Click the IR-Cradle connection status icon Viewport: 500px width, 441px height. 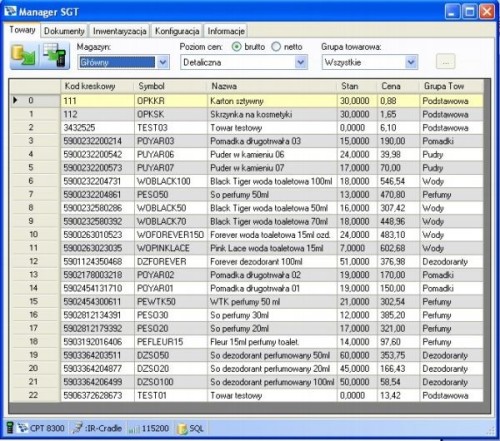(77, 428)
